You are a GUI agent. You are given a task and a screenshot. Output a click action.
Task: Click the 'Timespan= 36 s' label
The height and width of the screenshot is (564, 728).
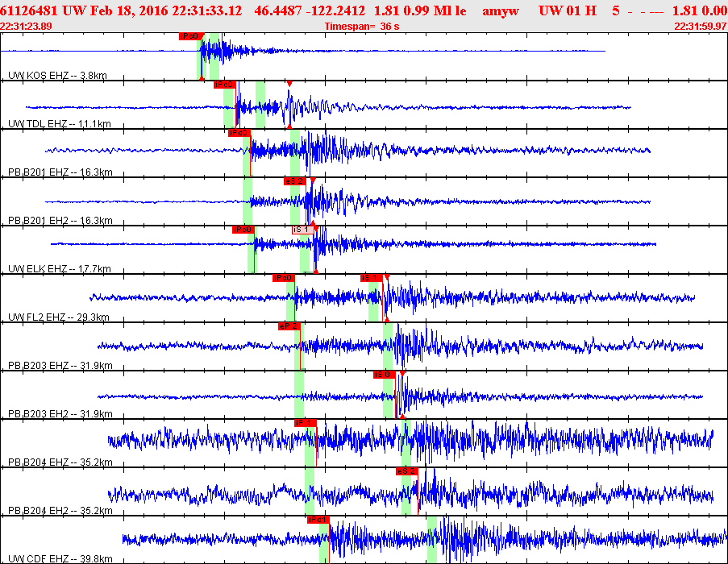[x=362, y=27]
